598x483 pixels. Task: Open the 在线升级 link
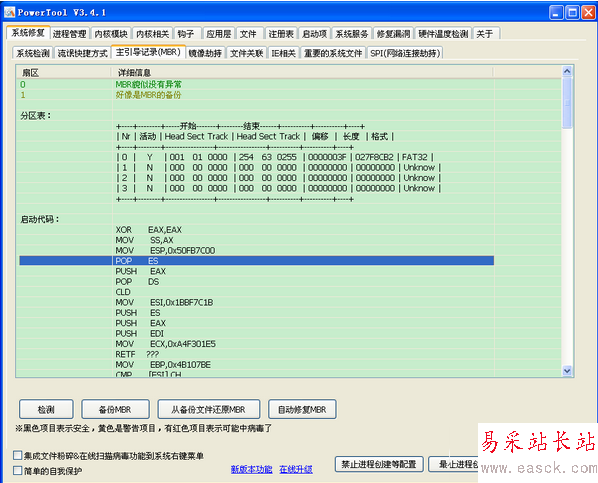(296, 469)
